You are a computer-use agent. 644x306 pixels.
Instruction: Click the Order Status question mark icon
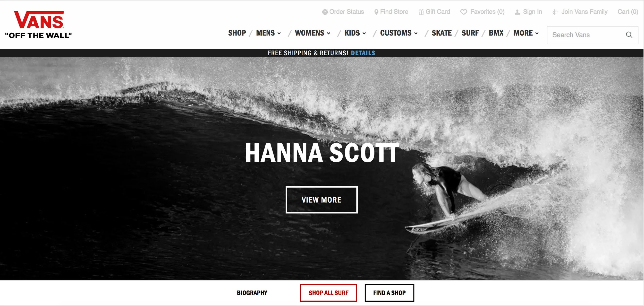click(325, 12)
